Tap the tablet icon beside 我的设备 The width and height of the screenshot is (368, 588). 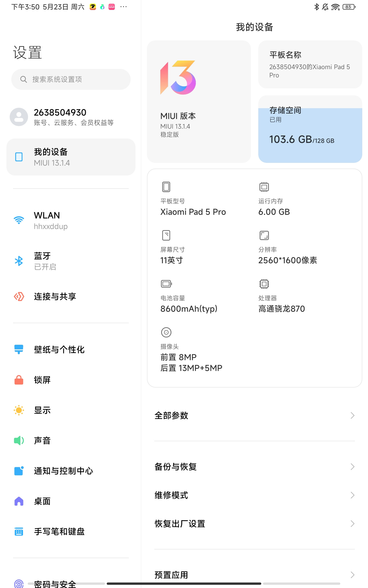click(19, 157)
